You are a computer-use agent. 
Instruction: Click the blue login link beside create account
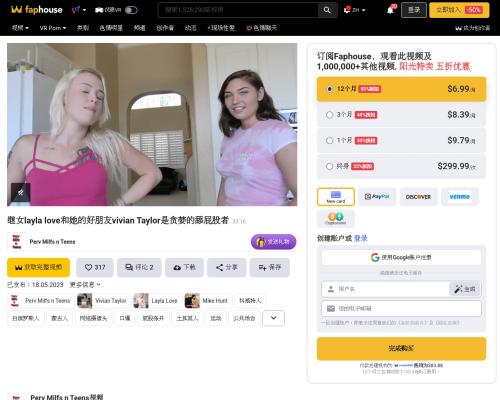pyautogui.click(x=361, y=238)
